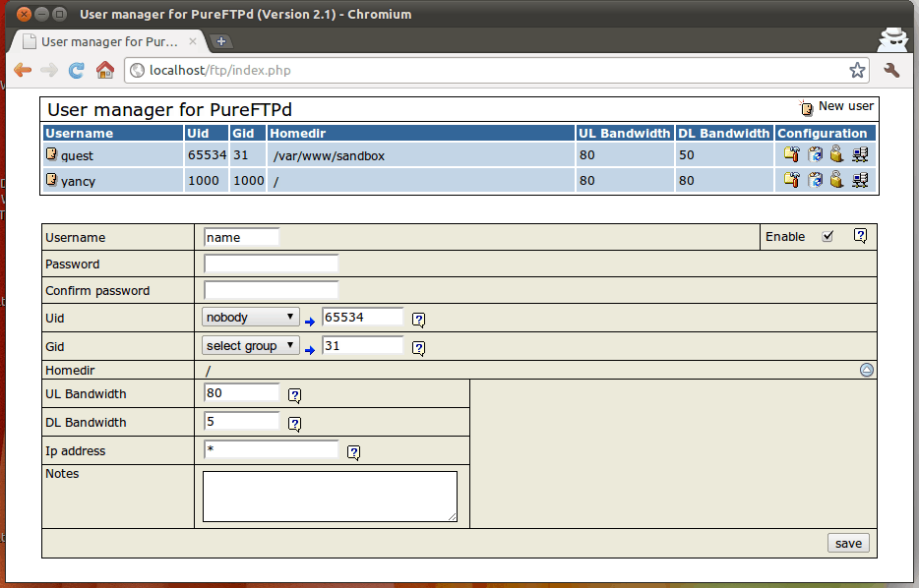Image resolution: width=919 pixels, height=588 pixels.
Task: Click the New user link
Action: pos(846,106)
